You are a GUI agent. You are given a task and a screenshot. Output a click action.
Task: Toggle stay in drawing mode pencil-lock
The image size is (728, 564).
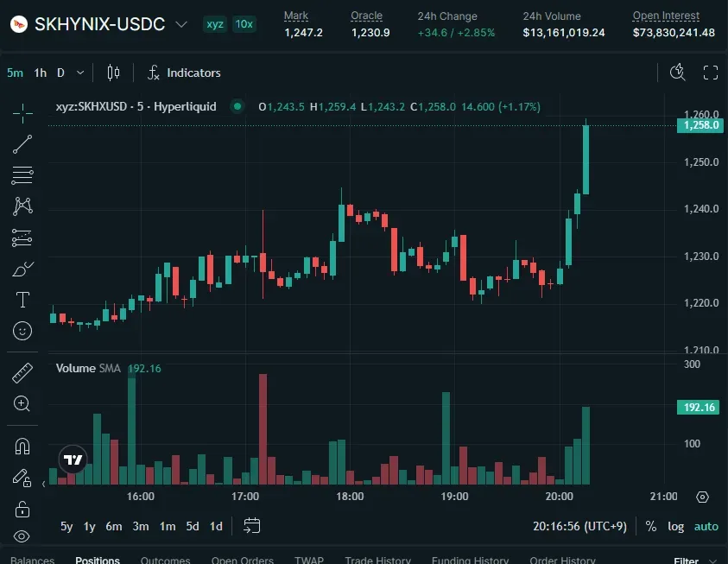22,478
